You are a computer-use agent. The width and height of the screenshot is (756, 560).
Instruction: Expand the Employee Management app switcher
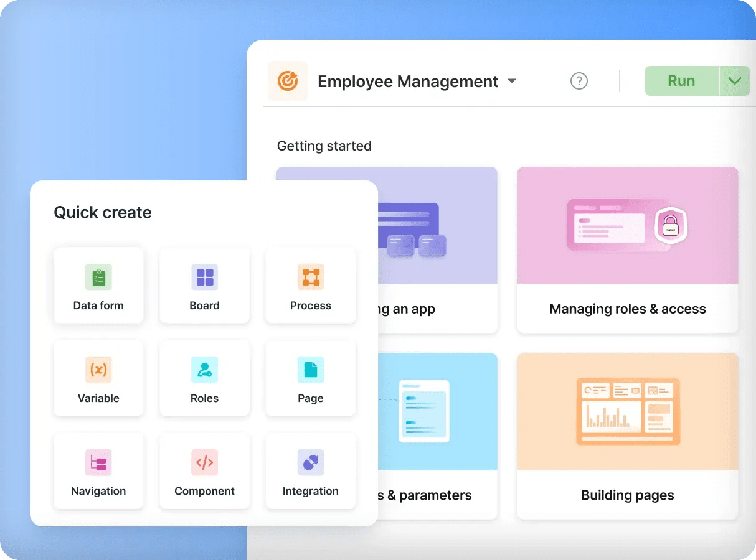click(x=512, y=81)
